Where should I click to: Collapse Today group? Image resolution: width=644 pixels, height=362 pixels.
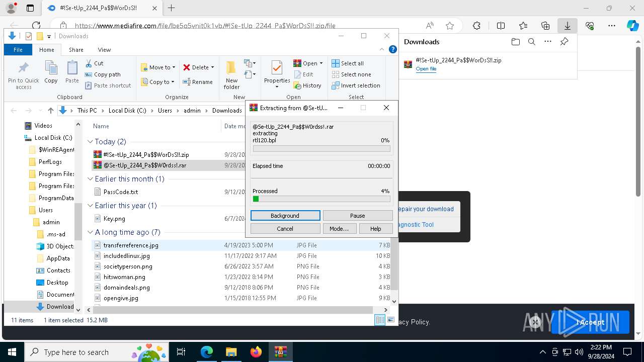click(90, 142)
